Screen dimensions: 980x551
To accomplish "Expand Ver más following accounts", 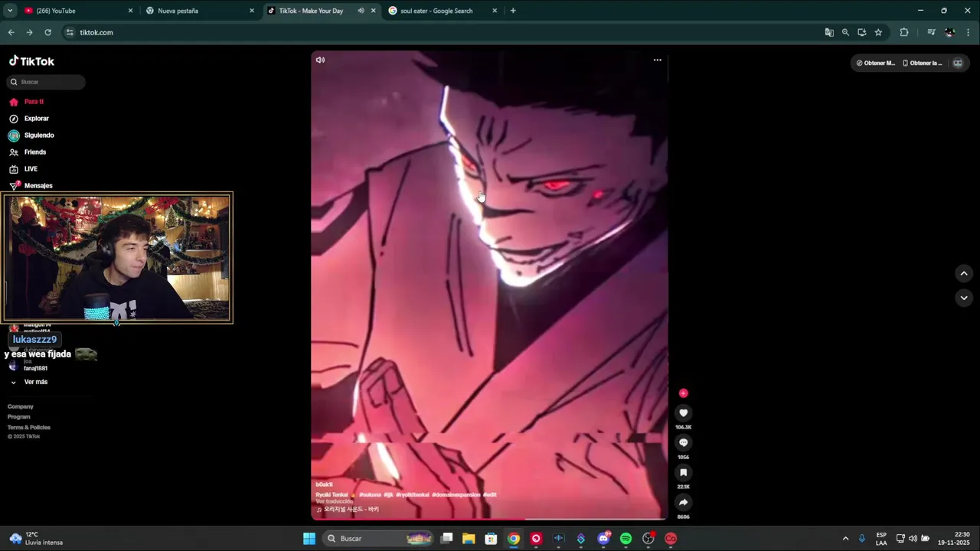I will [29, 382].
